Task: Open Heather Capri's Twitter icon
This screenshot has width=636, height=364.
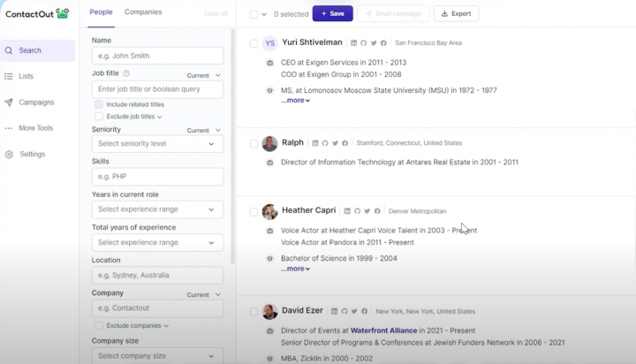Action: point(367,211)
